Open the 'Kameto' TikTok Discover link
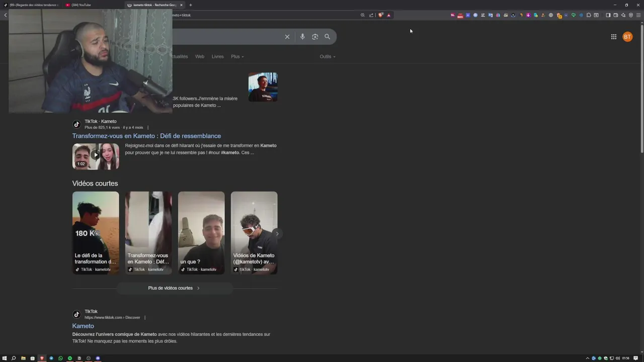The width and height of the screenshot is (644, 362). (x=83, y=326)
